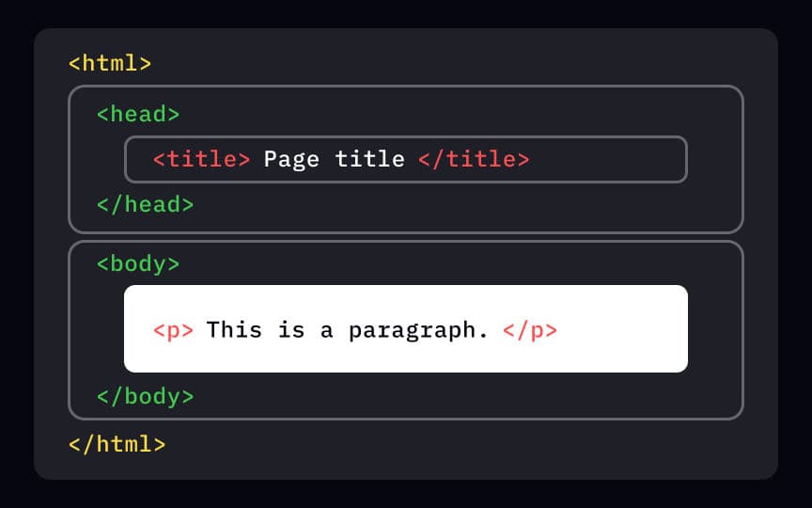812x508 pixels.
Task: Click the closing </p> tag
Action: point(530,330)
